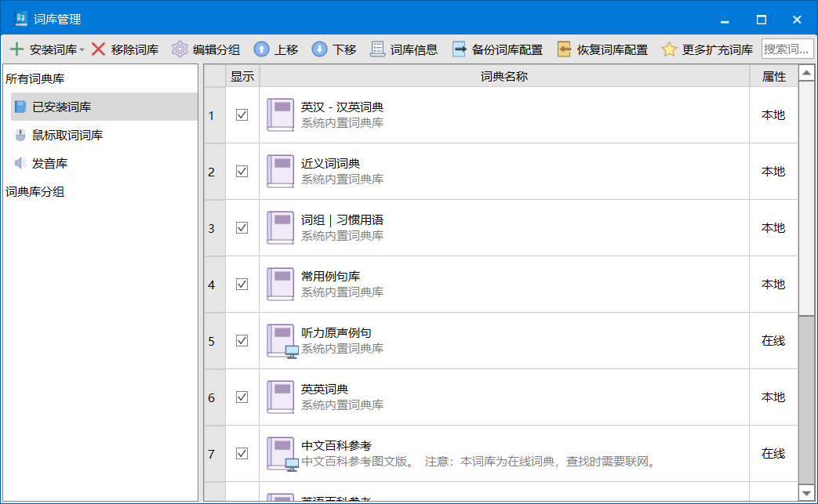Expand the 安装词库 dropdown arrow
818x504 pixels.
(x=82, y=50)
